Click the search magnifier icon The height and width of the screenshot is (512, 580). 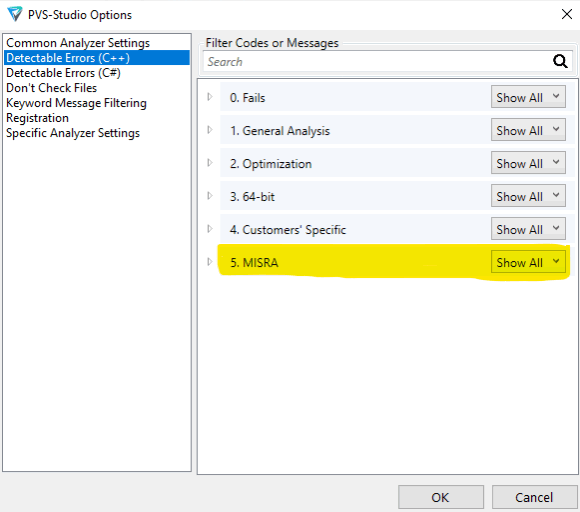560,61
